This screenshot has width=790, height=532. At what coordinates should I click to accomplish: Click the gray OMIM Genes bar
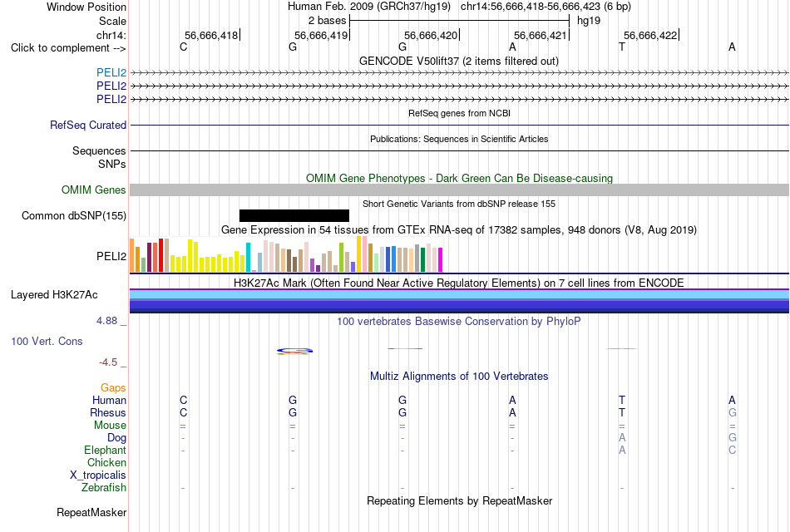click(x=459, y=190)
